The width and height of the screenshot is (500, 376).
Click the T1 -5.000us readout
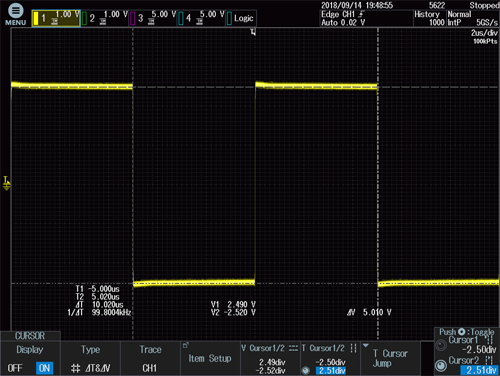pos(97,289)
